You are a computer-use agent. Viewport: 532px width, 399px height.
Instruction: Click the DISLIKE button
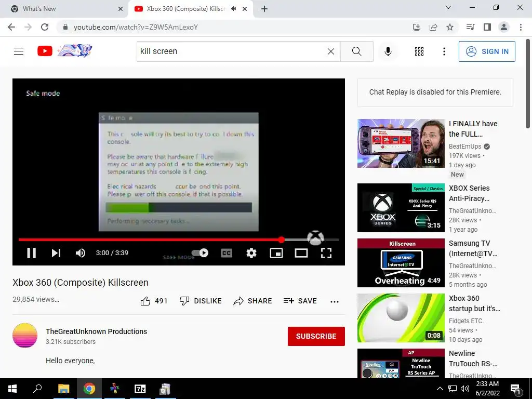[x=201, y=301]
